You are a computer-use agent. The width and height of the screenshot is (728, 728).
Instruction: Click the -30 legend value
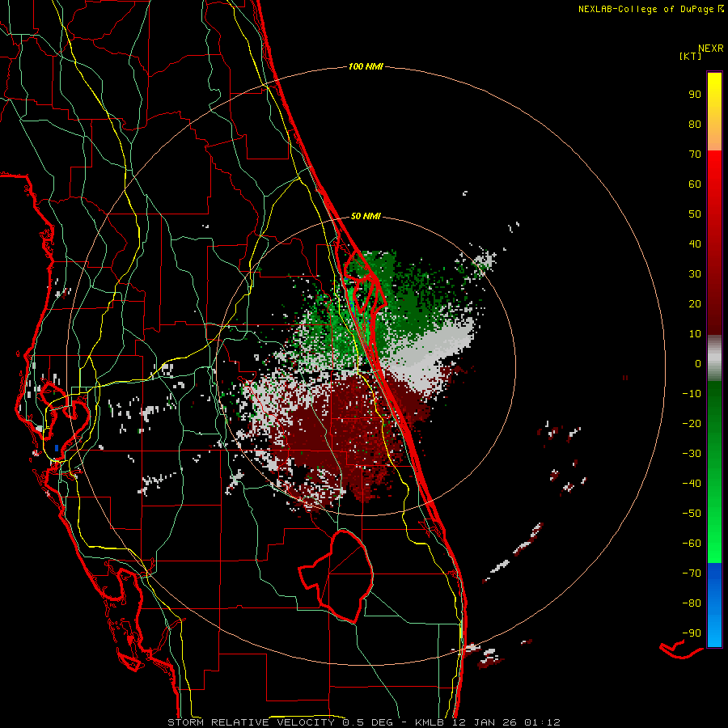692,454
